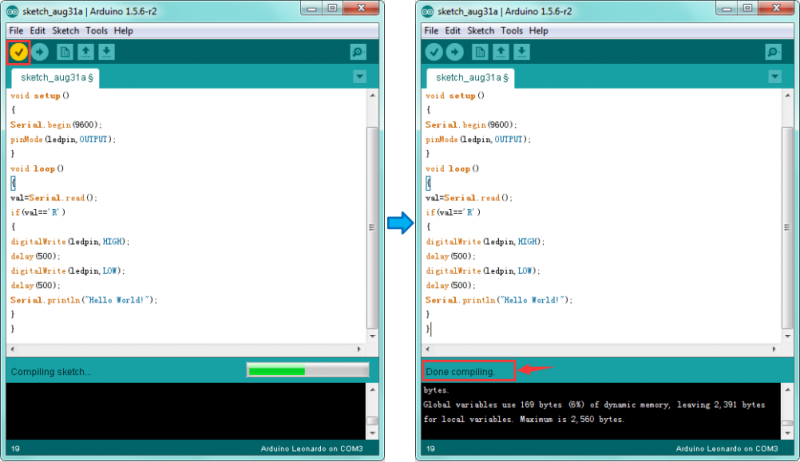Open Sketch menu in right window
800x462 pixels.
[x=481, y=31]
